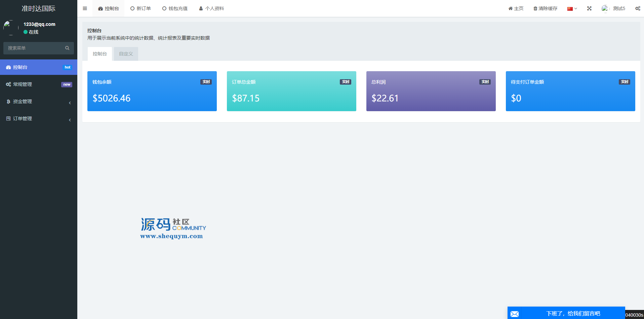Expand the 订单管理 submenu arrow
The image size is (644, 319).
[x=70, y=120]
